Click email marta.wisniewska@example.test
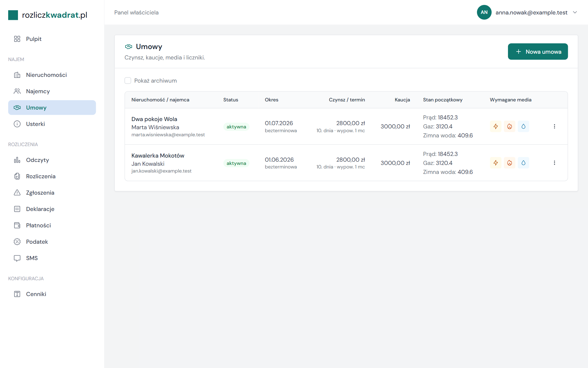The image size is (588, 368). pyautogui.click(x=168, y=135)
